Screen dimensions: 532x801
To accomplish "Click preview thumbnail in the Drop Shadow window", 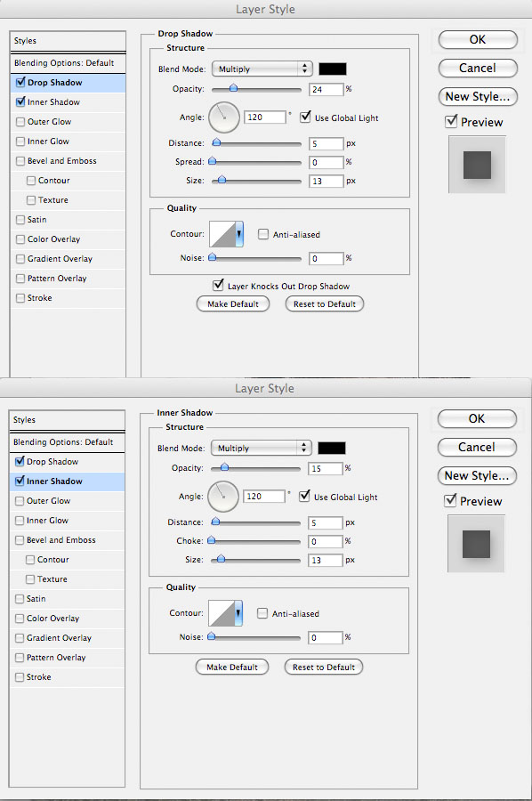I will pos(477,165).
